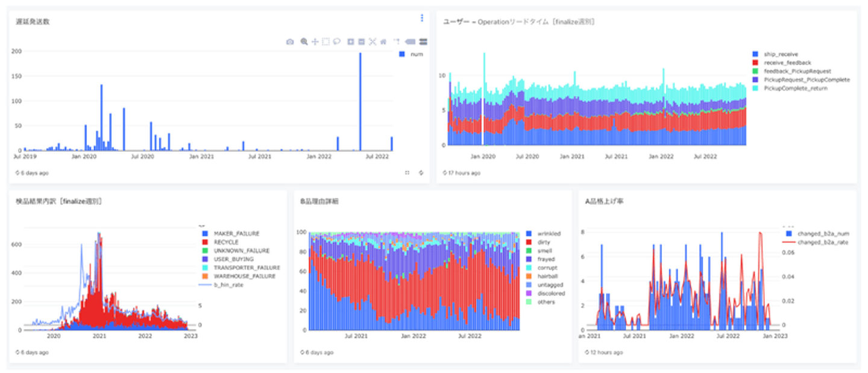
Task: Refresh the delayed shipments widget
Action: coord(421,172)
